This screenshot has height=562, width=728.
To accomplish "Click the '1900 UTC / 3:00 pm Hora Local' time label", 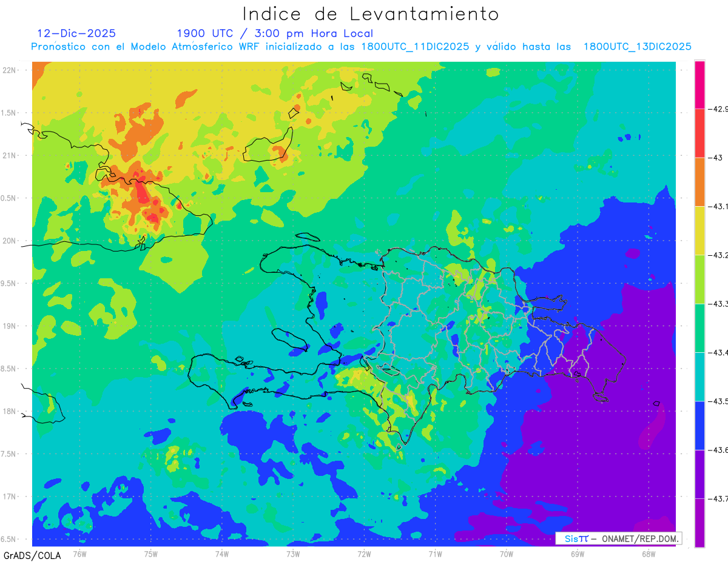I will [275, 33].
